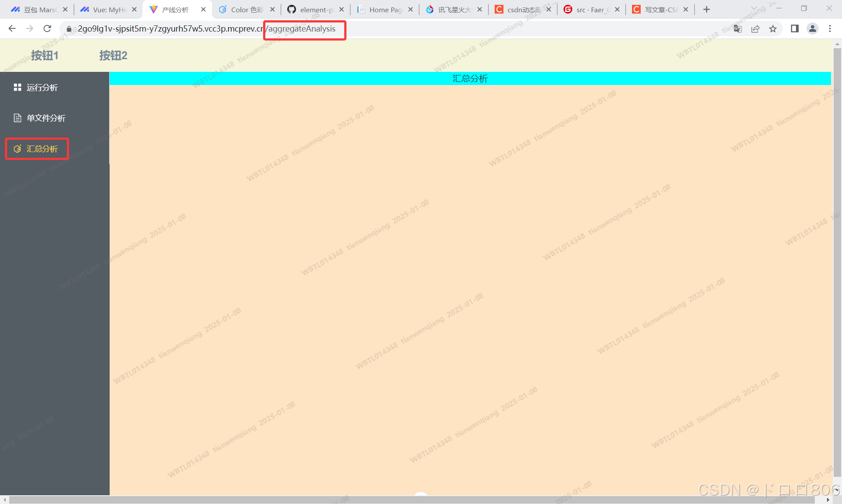Toggle the browser side panel
The height and width of the screenshot is (504, 842).
[794, 28]
